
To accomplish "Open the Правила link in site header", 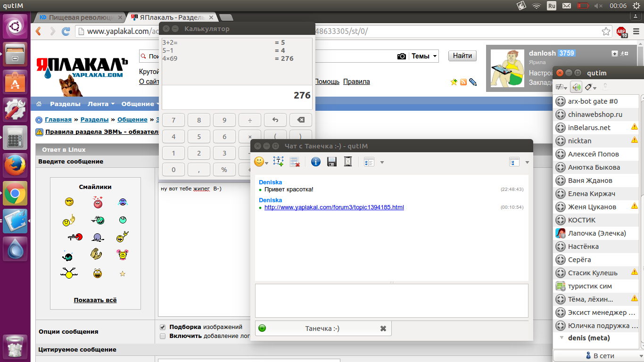I will point(356,82).
